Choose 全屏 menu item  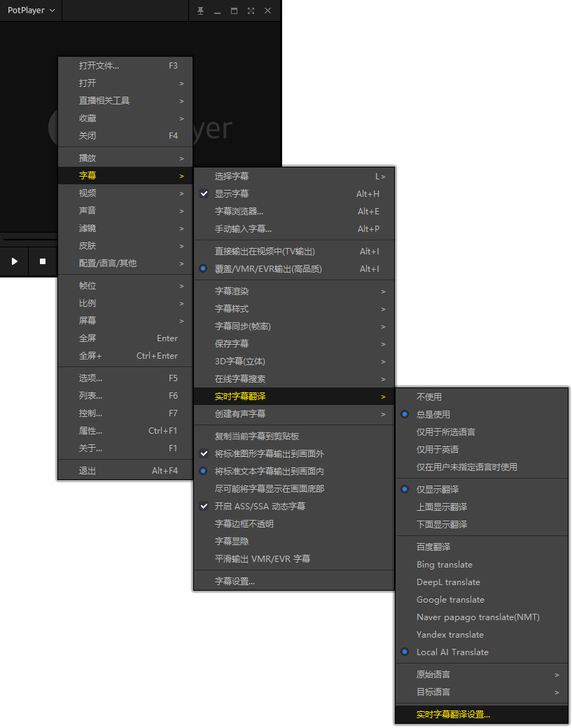coord(125,338)
